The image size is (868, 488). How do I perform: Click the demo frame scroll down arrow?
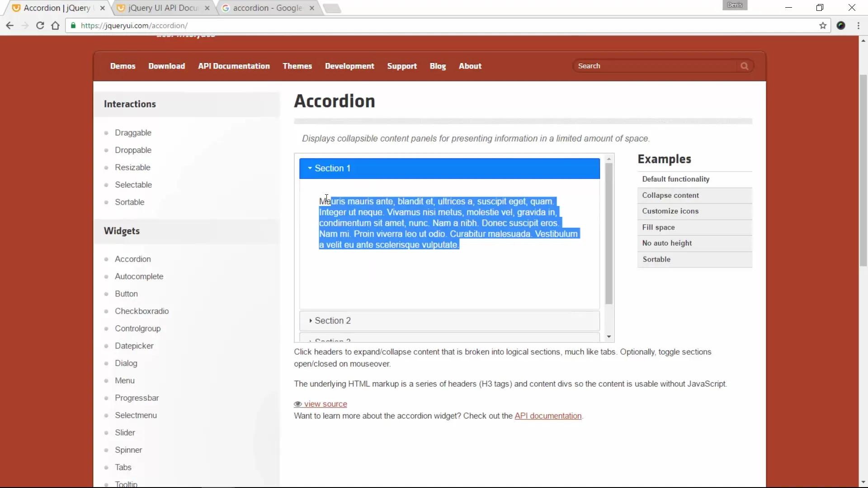tap(609, 337)
